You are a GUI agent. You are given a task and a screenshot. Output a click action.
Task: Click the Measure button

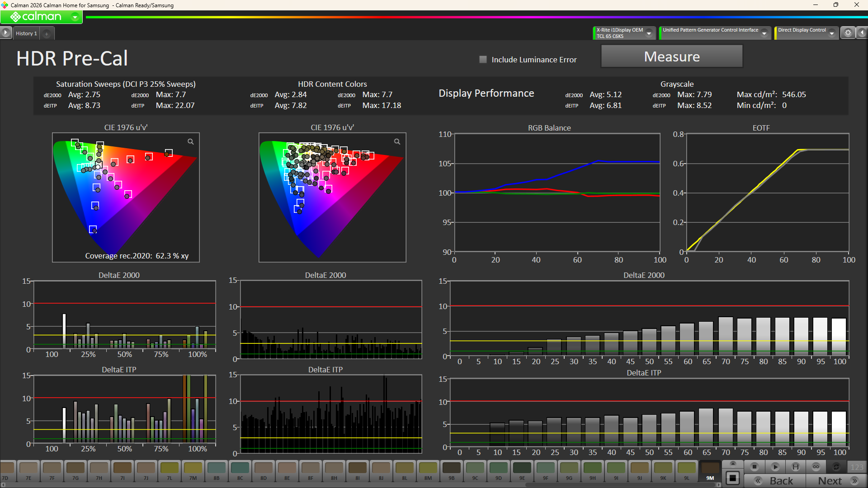click(x=671, y=56)
